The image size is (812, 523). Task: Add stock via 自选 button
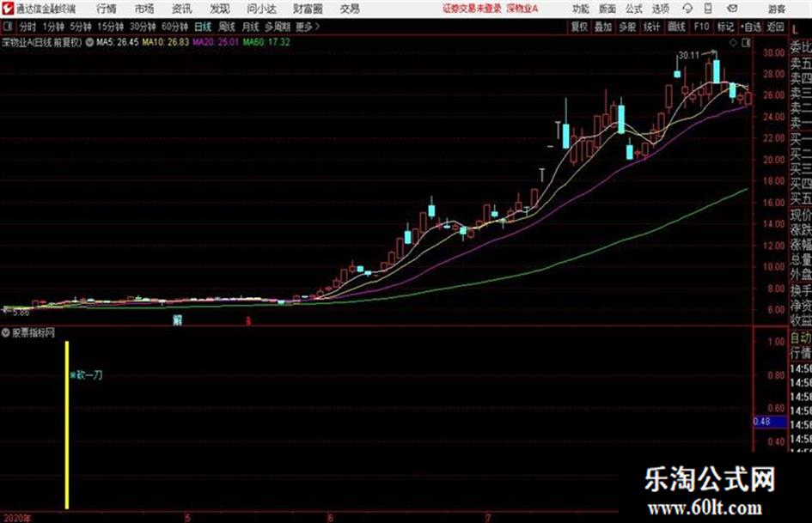pos(751,27)
